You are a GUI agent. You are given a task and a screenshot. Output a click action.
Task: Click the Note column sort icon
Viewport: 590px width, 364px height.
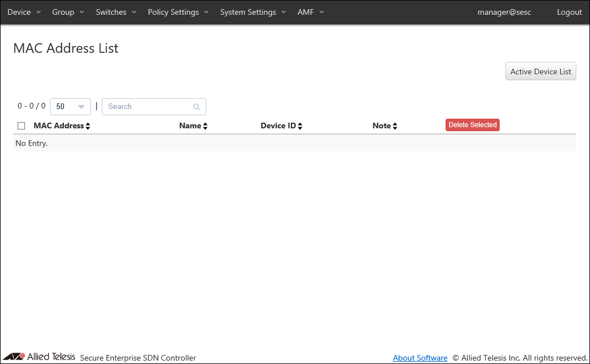click(394, 126)
